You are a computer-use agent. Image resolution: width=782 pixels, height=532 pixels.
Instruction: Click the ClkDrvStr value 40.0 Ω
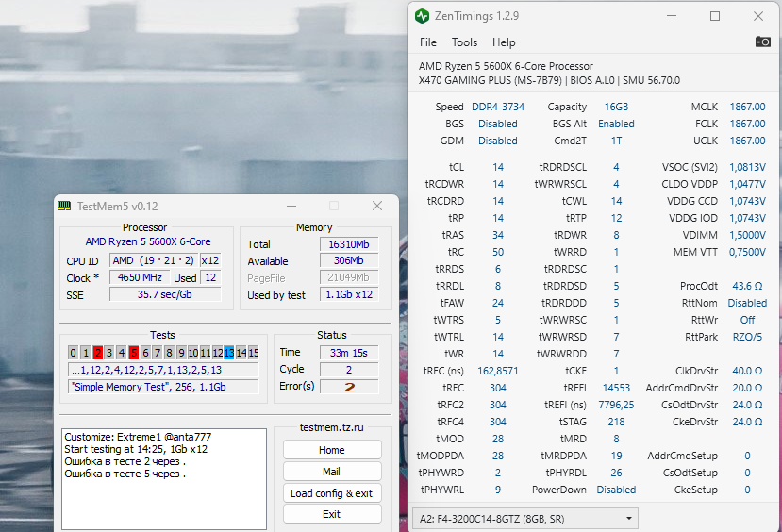click(747, 371)
